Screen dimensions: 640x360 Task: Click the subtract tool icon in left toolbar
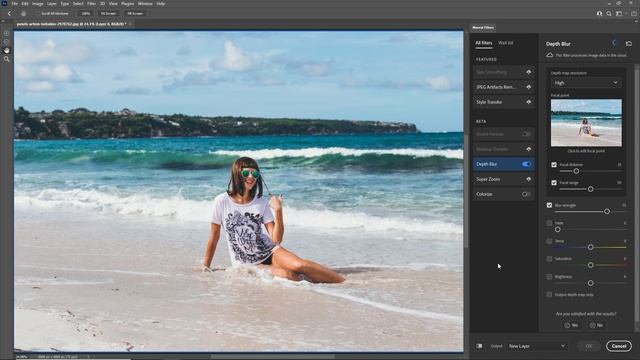[x=7, y=42]
